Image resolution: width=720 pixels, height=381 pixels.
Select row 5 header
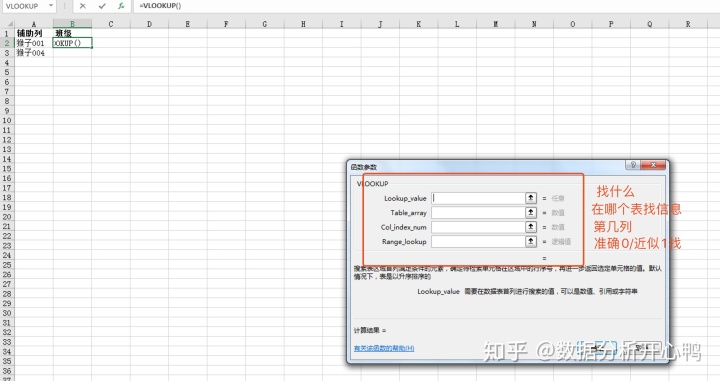click(x=7, y=72)
